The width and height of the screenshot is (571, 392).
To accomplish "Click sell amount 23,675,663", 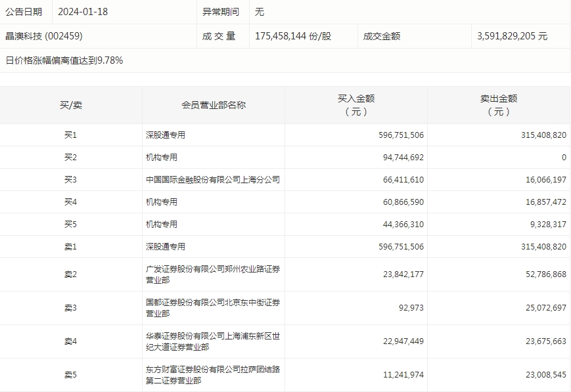I will point(546,341).
